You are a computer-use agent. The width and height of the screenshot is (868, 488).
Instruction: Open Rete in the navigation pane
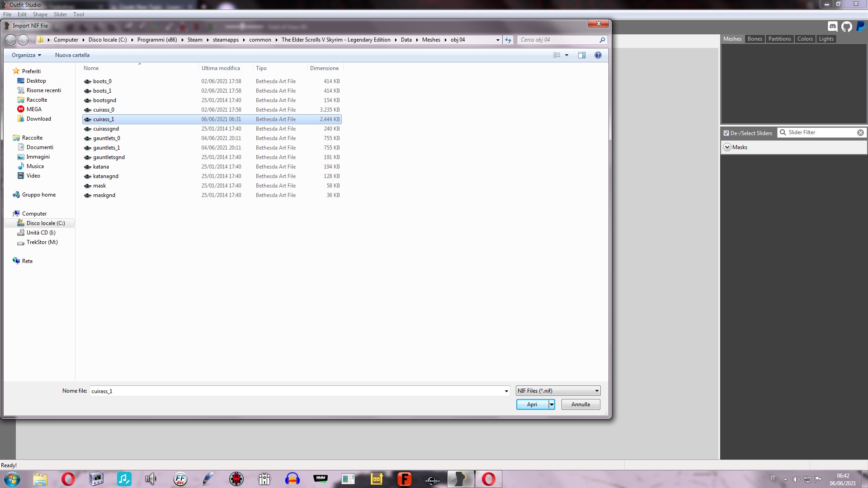27,261
